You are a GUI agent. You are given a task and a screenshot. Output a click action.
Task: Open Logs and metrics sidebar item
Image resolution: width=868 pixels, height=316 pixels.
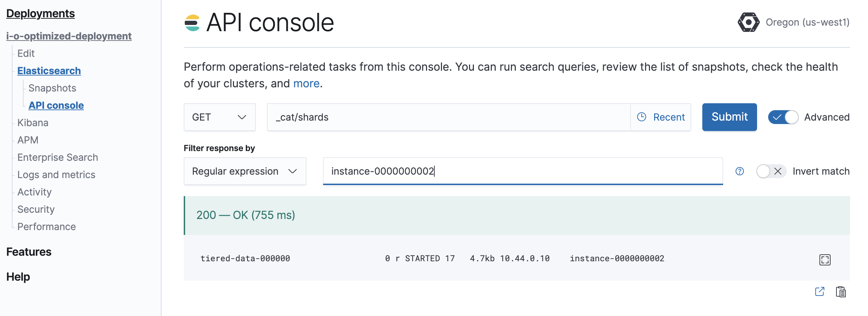pyautogui.click(x=56, y=175)
